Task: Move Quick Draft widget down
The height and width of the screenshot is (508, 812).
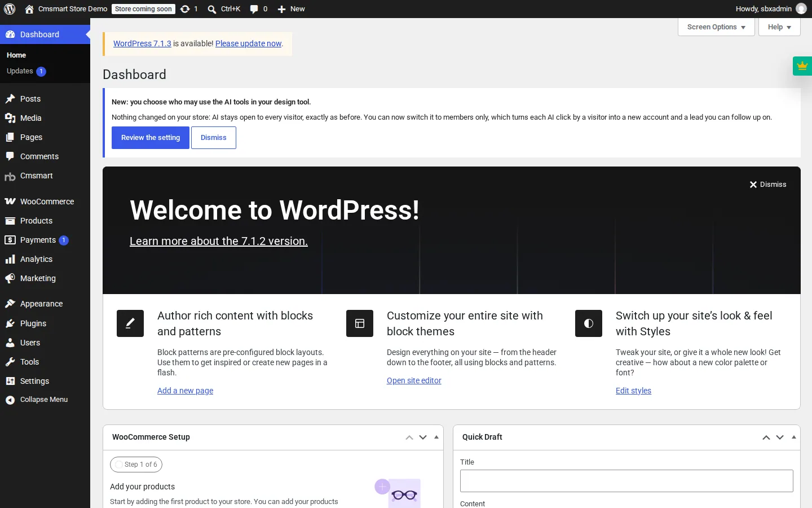Action: click(x=780, y=437)
